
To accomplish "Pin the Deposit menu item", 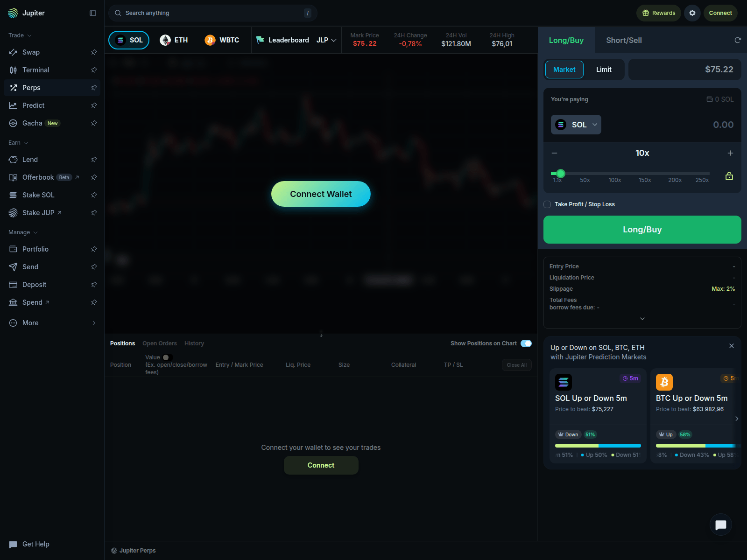I will click(x=94, y=285).
